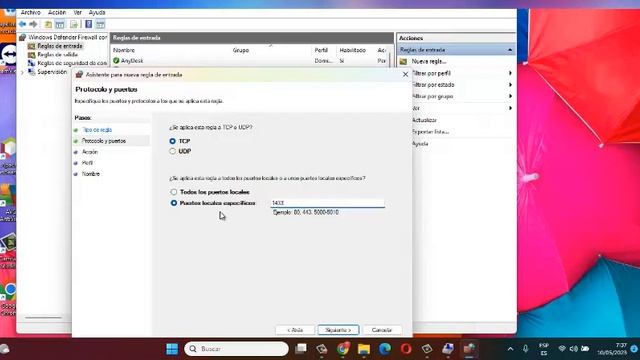Select the Perfil wizard step
Viewport: 640px width, 360px height.
[x=87, y=163]
